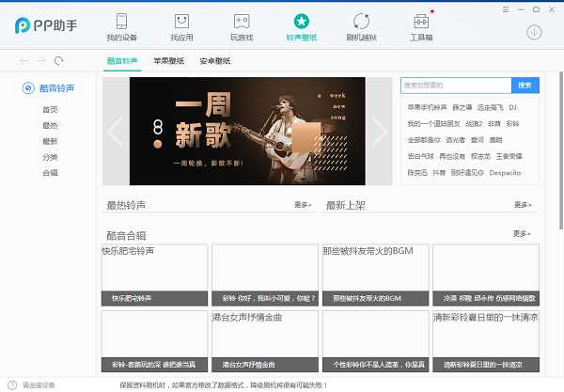
Task: Select the 铃声壁纸 star icon
Action: tap(302, 22)
